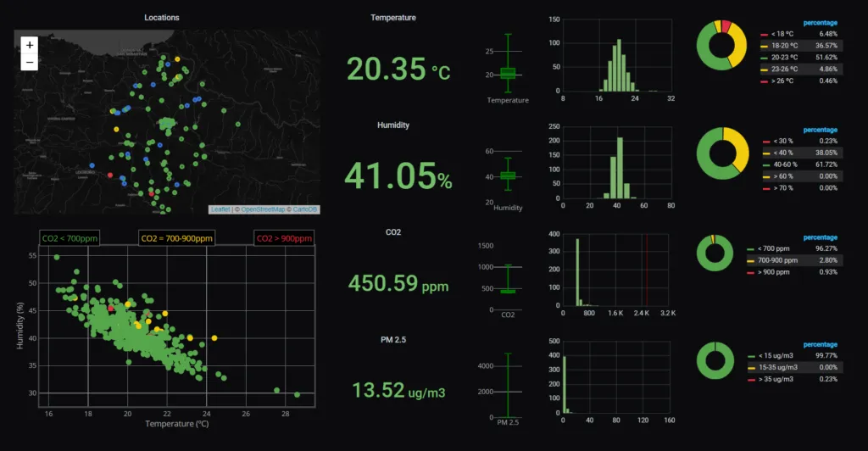This screenshot has width=868, height=451.
Task: Click the tallest temperature histogram bar
Action: [619, 65]
